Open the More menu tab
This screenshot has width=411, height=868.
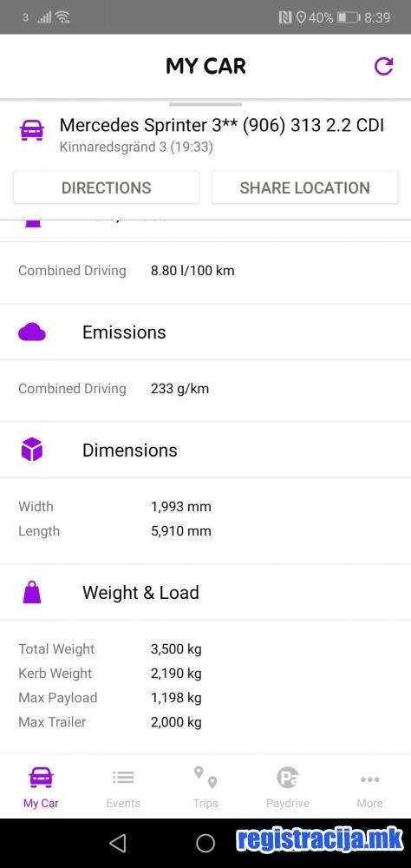point(369,786)
